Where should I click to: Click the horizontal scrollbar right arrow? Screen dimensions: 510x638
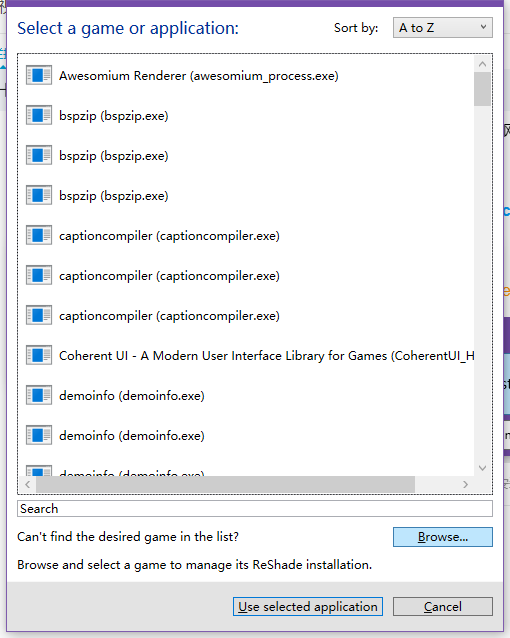point(465,484)
